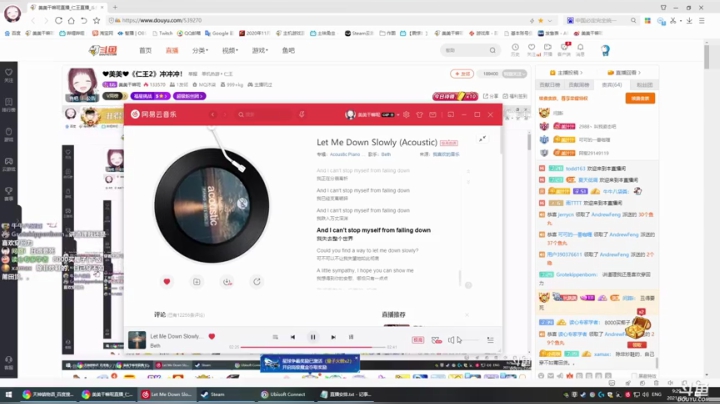Expand Douyu 视频 dropdown
This screenshot has height=404, width=720.
pyautogui.click(x=230, y=50)
